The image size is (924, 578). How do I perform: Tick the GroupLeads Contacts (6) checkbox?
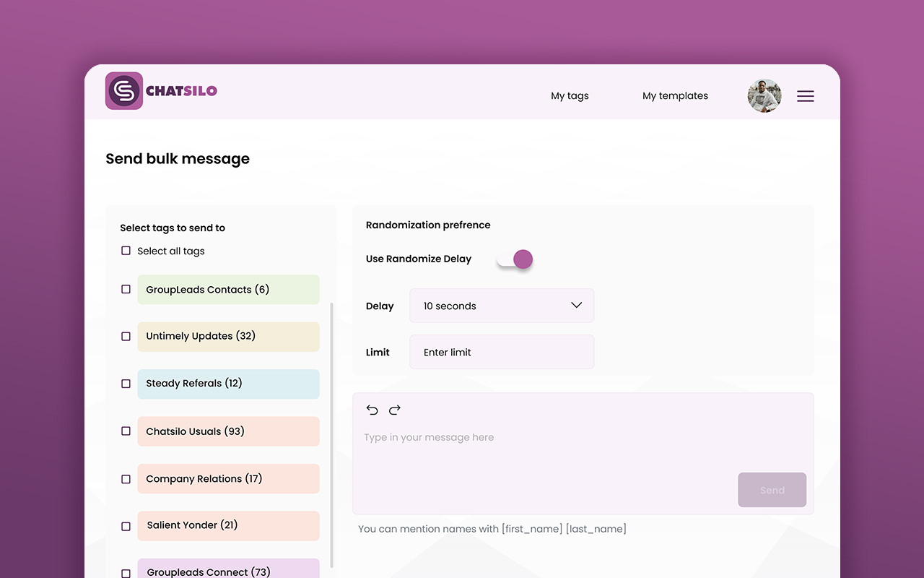(126, 289)
